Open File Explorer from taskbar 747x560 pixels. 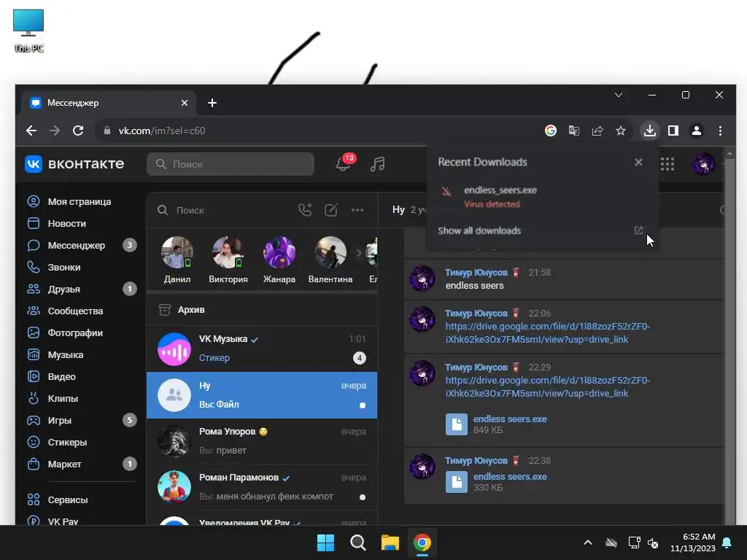[x=390, y=542]
